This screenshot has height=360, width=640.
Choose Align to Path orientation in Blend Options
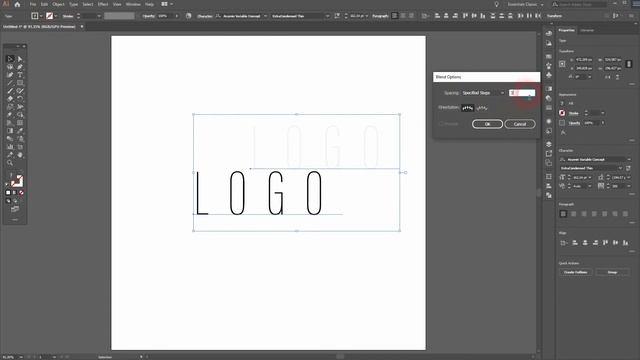click(x=482, y=108)
